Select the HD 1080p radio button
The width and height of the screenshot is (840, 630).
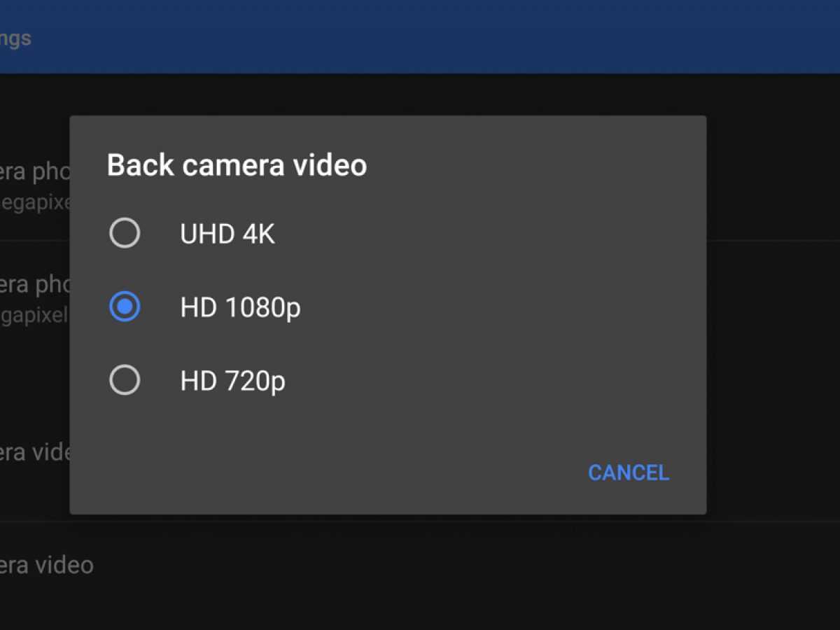125,307
